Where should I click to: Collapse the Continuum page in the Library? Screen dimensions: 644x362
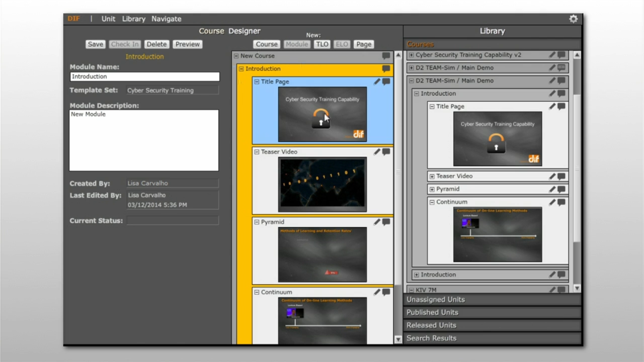coord(432,202)
